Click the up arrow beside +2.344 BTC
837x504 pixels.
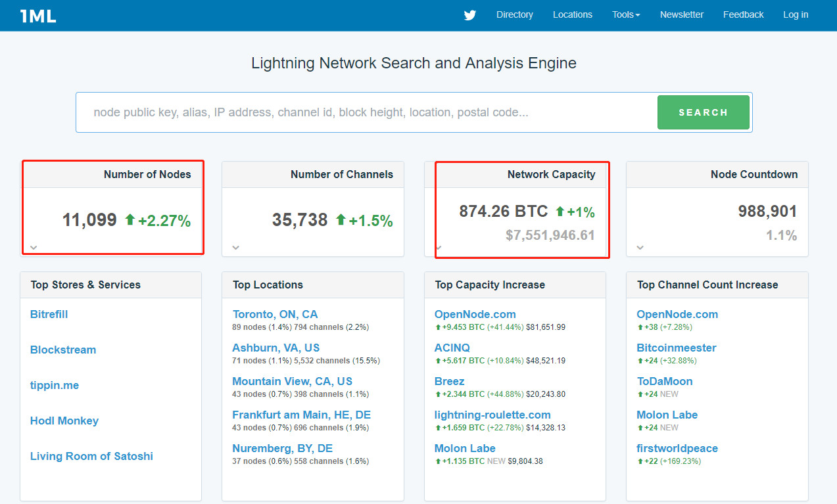438,394
